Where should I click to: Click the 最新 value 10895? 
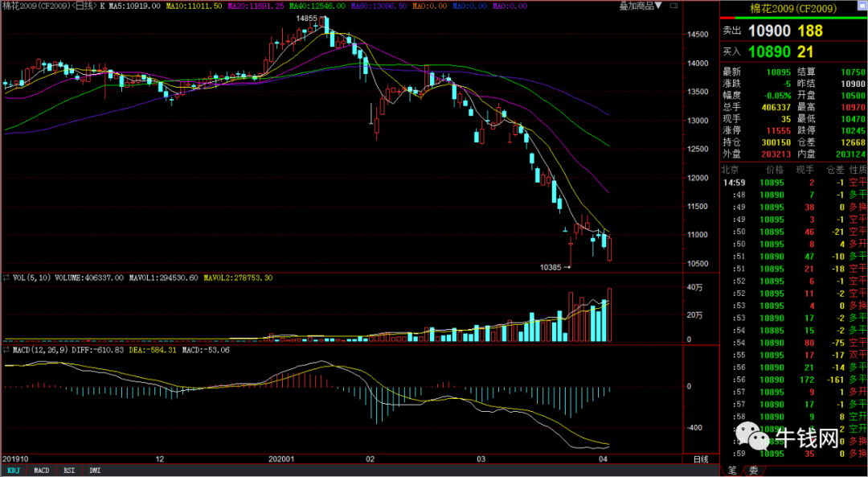[778, 72]
